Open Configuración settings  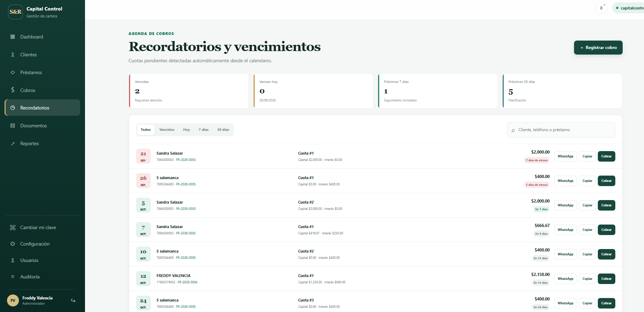tap(42, 244)
